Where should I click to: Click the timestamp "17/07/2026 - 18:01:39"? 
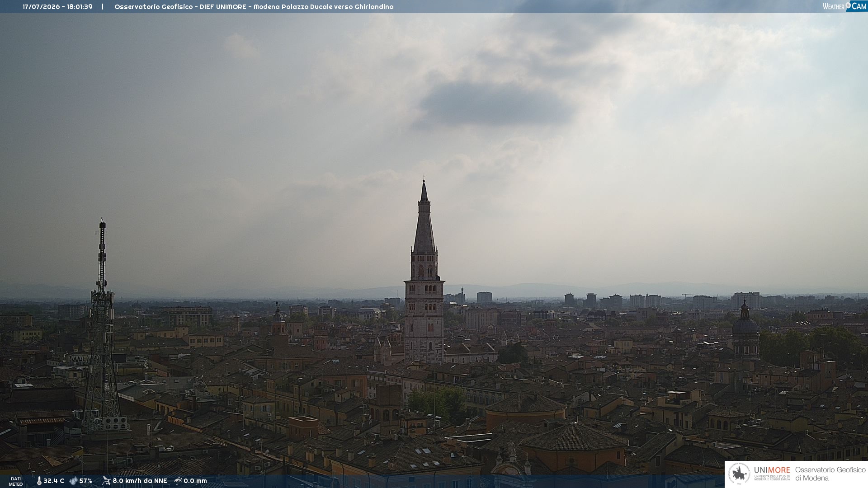[x=57, y=7]
